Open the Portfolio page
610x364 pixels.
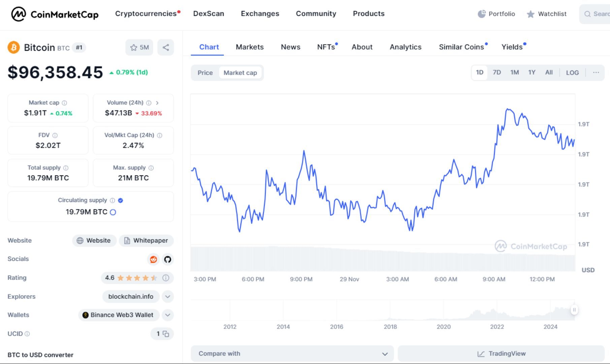click(496, 14)
